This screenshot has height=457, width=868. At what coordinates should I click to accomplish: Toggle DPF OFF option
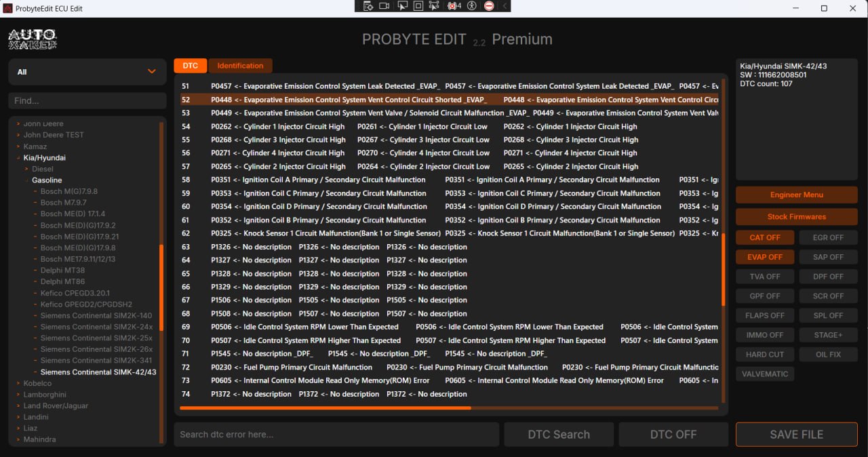(x=828, y=277)
